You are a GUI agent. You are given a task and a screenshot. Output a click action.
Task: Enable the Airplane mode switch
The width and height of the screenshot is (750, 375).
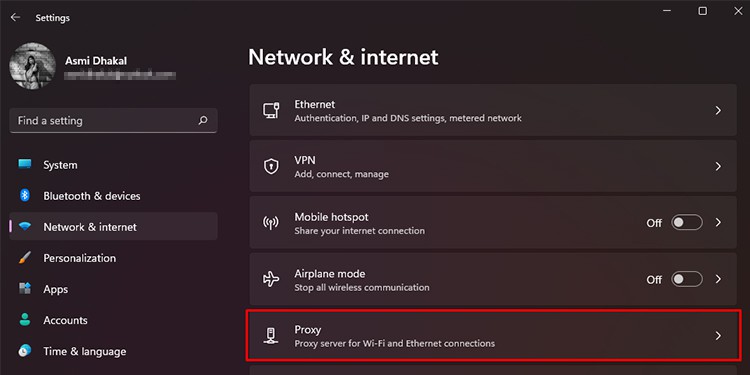pos(687,279)
